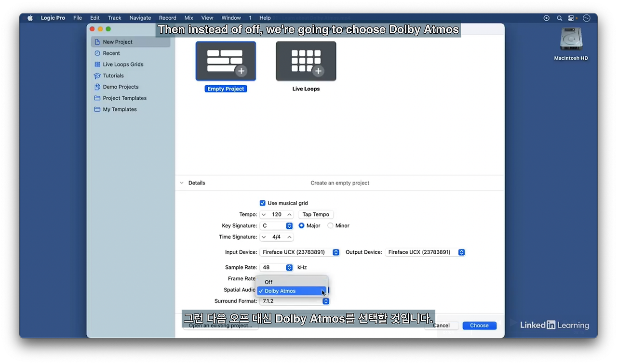The height and width of the screenshot is (364, 617).
Task: Select New Project in the sidebar
Action: [130, 42]
